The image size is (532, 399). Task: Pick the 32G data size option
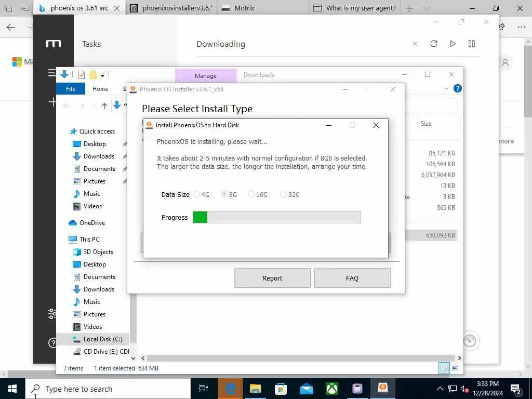pos(283,194)
